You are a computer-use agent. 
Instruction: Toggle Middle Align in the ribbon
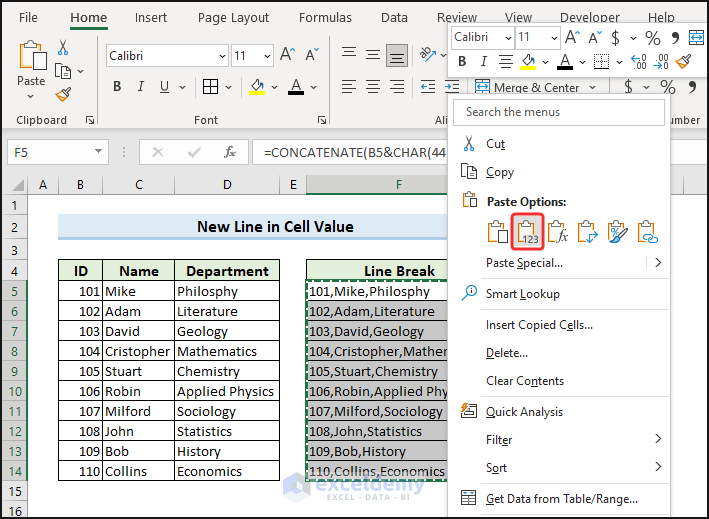click(373, 55)
